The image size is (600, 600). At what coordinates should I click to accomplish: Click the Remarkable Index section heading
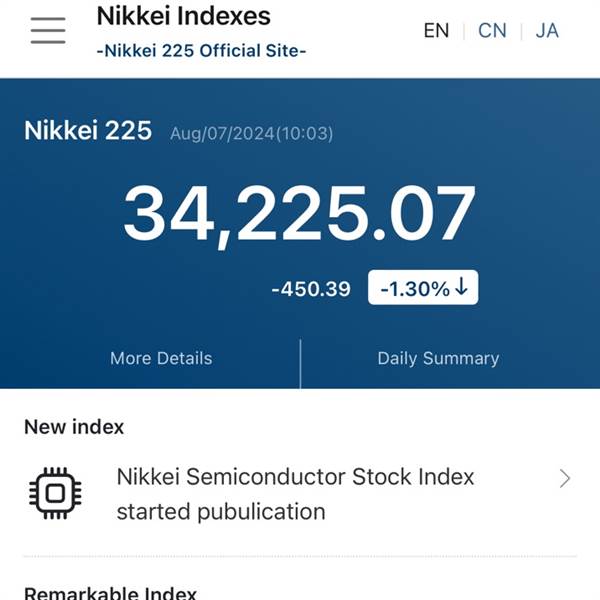click(110, 592)
